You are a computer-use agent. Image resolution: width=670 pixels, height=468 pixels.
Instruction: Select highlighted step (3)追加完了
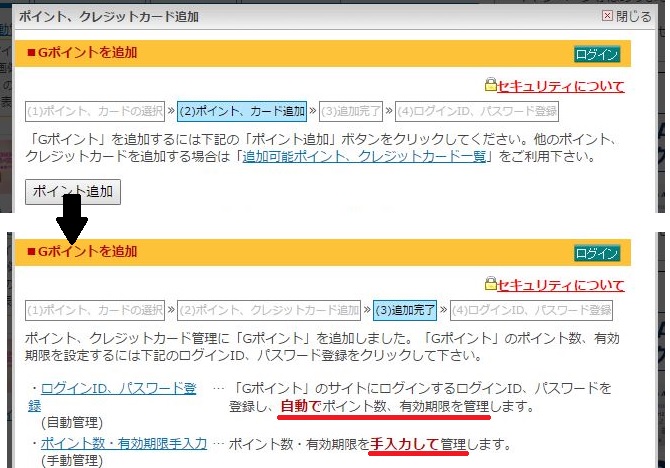tap(405, 310)
